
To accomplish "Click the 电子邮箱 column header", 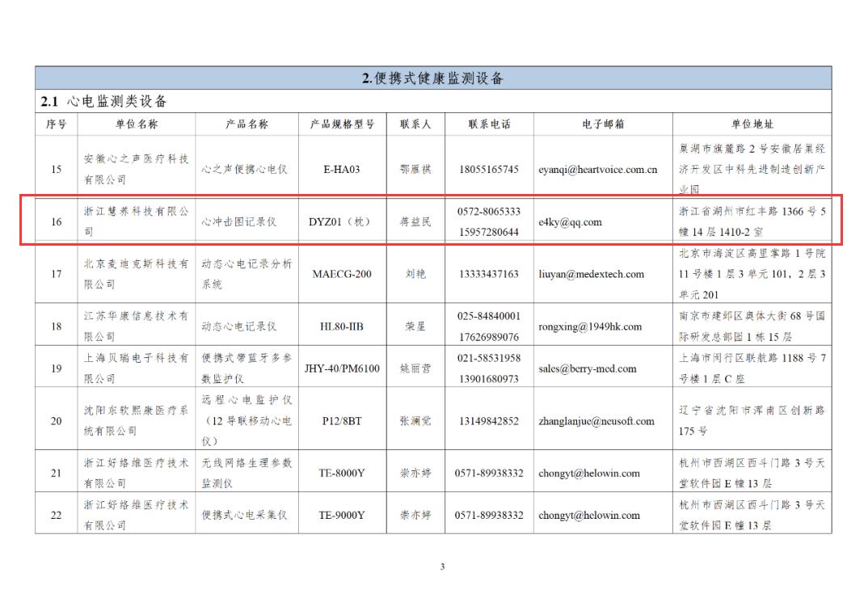I will pyautogui.click(x=603, y=124).
